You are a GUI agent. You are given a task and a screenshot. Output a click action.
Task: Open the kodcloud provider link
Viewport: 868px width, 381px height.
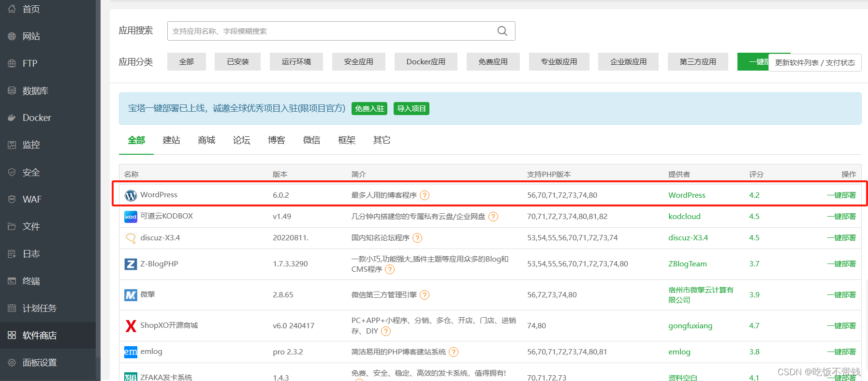pos(684,217)
